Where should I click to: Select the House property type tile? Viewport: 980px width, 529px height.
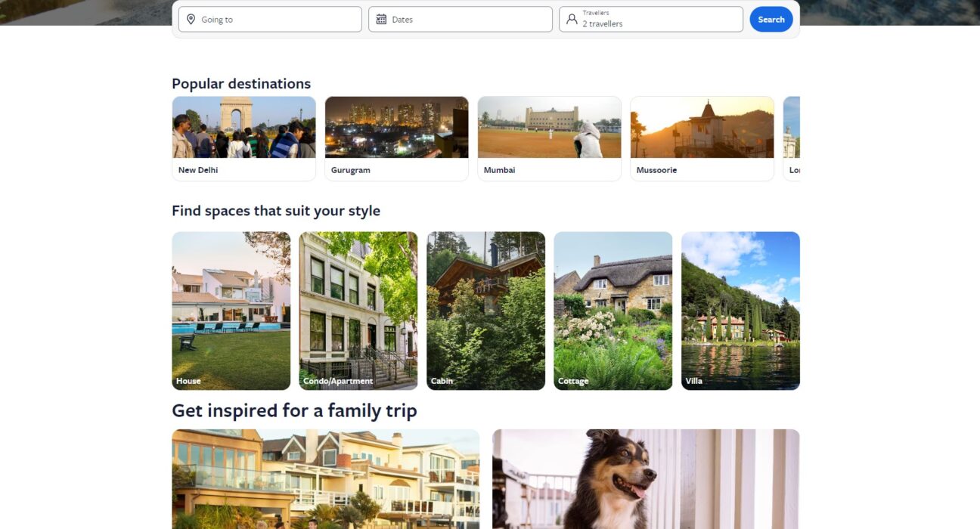[x=231, y=311]
